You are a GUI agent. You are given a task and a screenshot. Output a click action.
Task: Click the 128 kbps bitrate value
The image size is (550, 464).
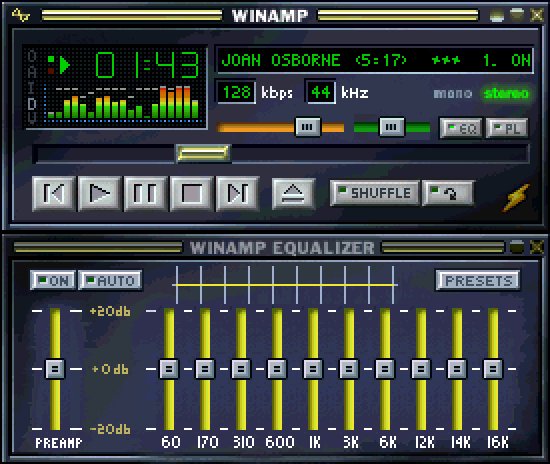coord(236,92)
